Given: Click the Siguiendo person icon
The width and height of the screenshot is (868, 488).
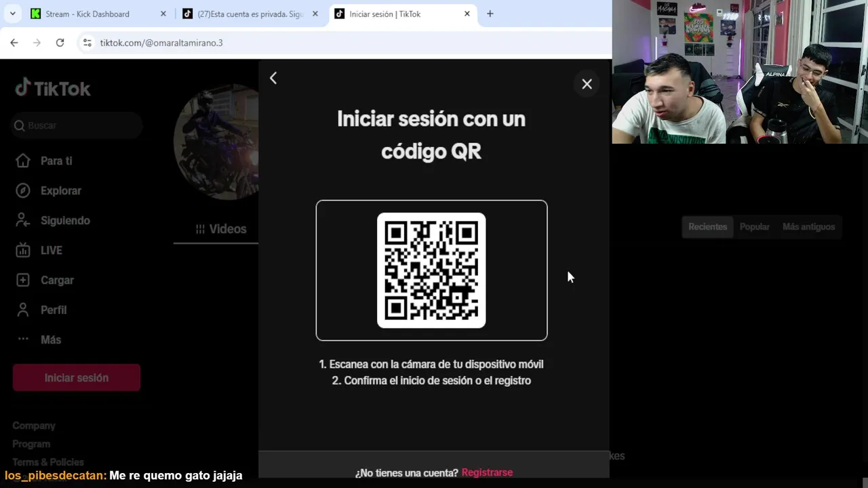Looking at the screenshot, I should pyautogui.click(x=23, y=220).
